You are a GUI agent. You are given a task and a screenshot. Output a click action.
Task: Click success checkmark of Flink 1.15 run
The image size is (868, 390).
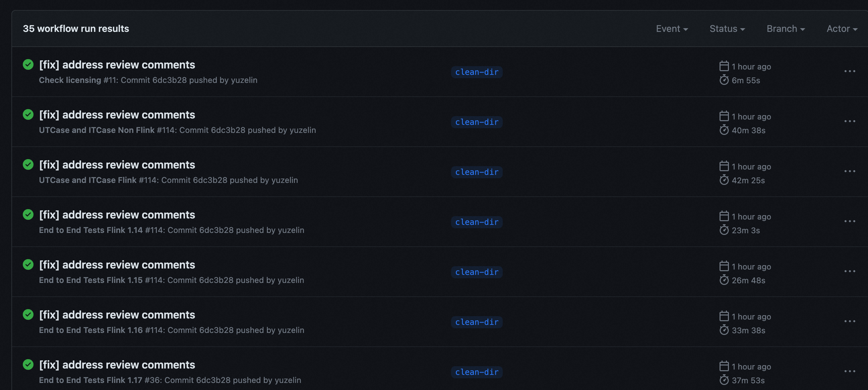point(28,264)
